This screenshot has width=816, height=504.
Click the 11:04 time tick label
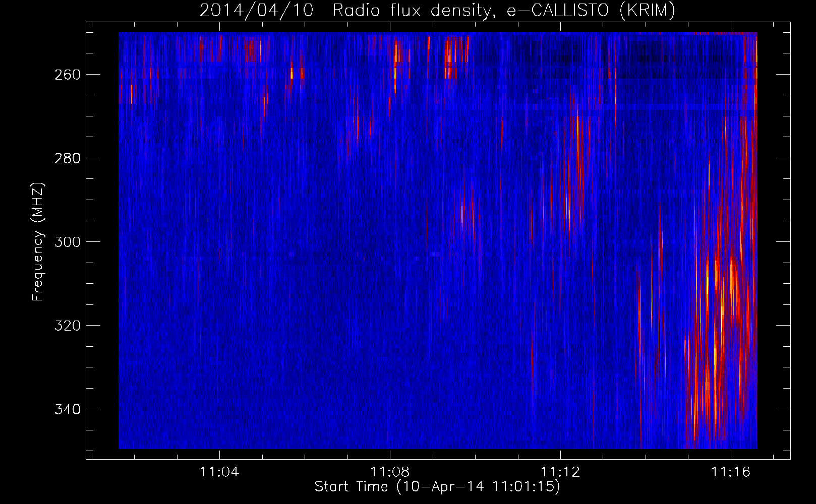pyautogui.click(x=220, y=472)
